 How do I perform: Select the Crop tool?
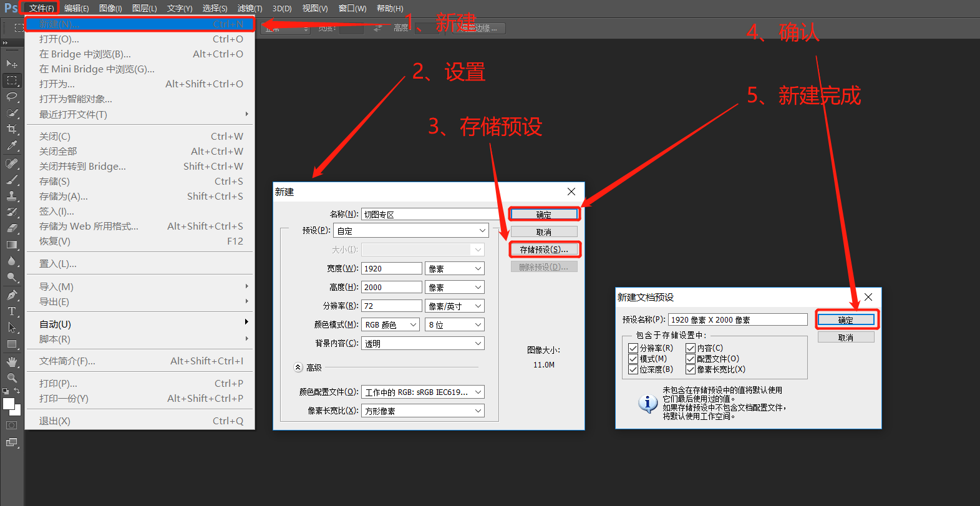(x=12, y=129)
